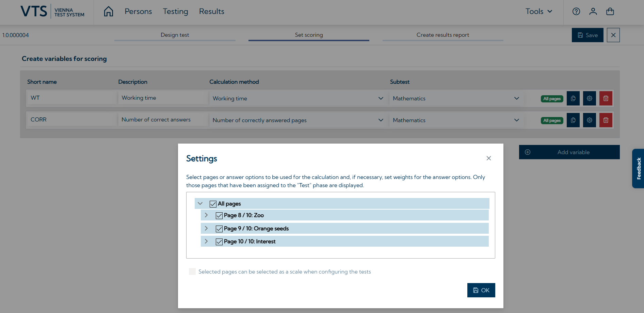Open the help question mark icon
The image size is (644, 313).
click(576, 12)
